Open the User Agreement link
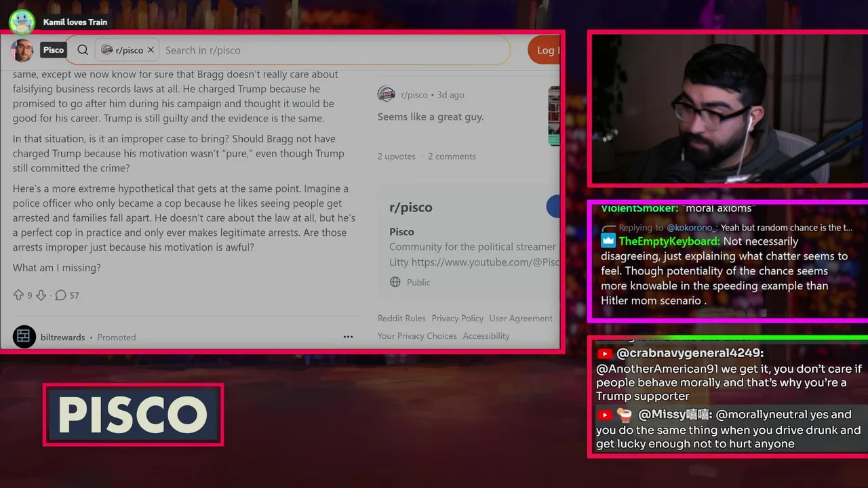The image size is (868, 488). pyautogui.click(x=521, y=319)
